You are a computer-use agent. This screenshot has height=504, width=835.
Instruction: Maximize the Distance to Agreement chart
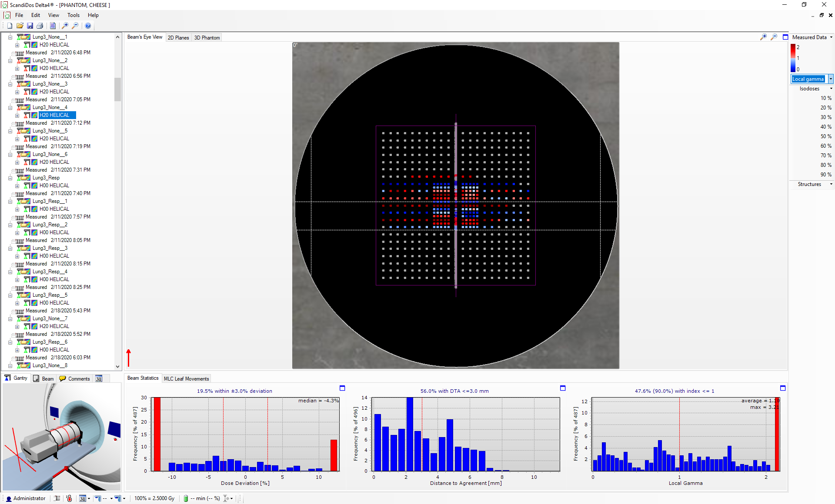click(x=563, y=388)
